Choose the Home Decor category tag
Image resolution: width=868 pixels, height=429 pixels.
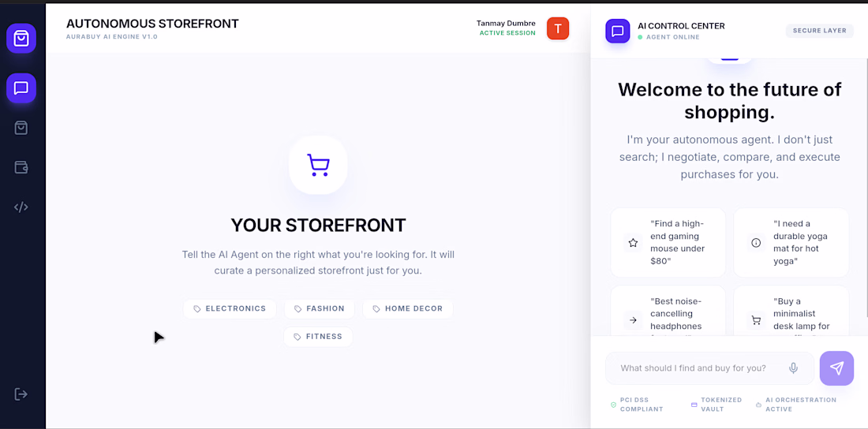pos(407,309)
